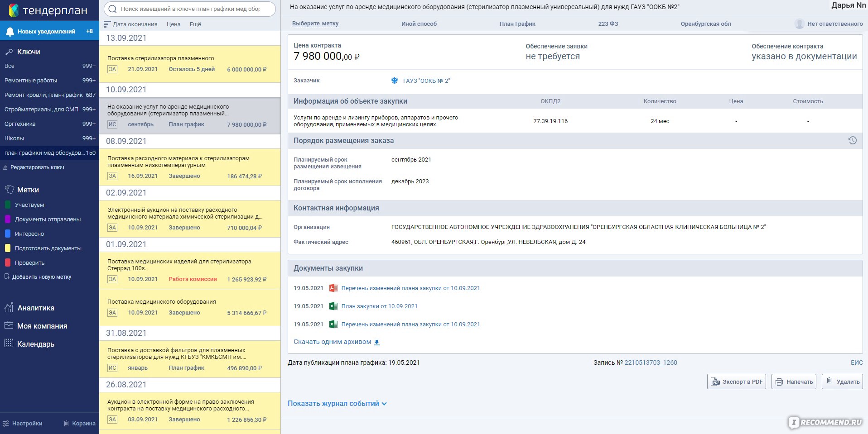Viewport: 868px width, 434px height.
Task: Click the Тендерплан logo icon
Action: point(14,10)
